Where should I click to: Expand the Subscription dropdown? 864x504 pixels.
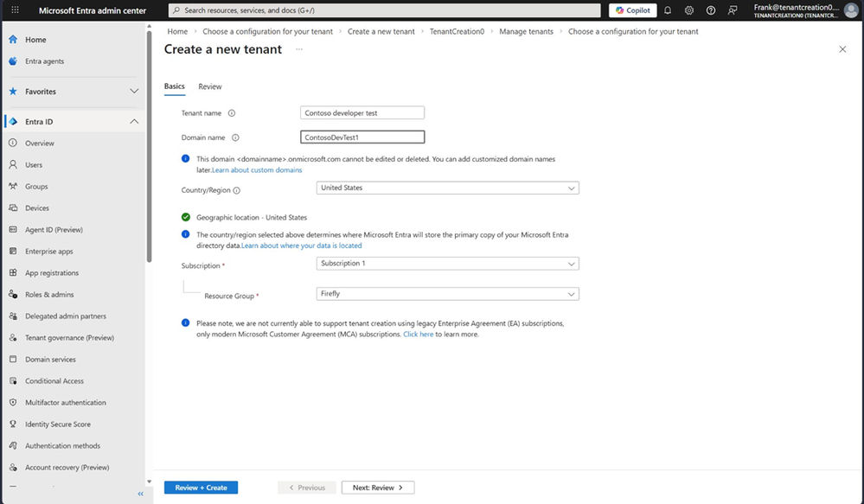[x=447, y=264]
